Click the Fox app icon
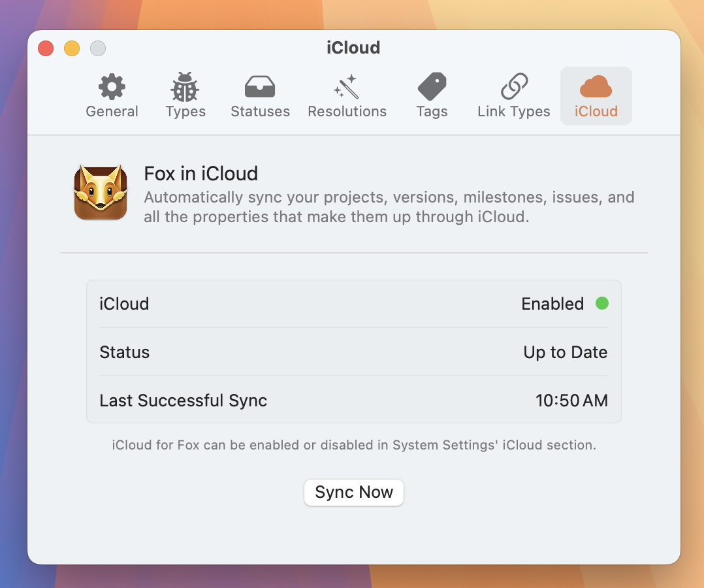Viewport: 704px width, 588px height. tap(101, 192)
